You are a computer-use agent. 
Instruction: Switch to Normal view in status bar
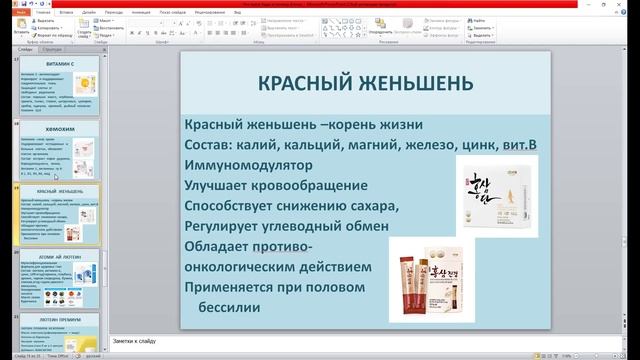click(x=537, y=356)
